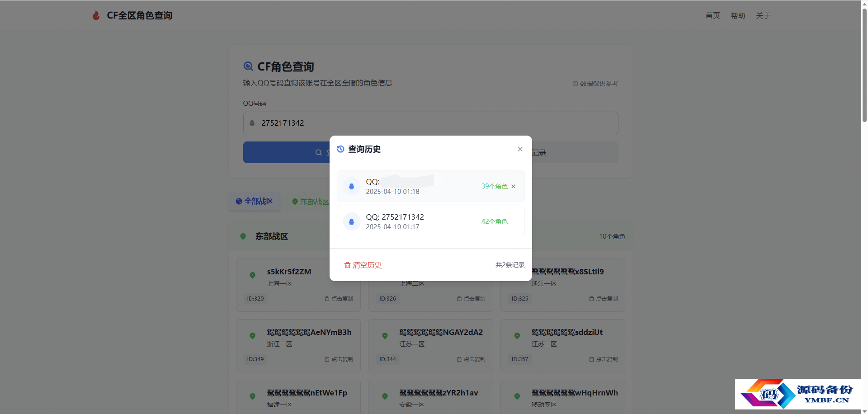Image resolution: width=868 pixels, height=414 pixels.
Task: Click 点击复制 on ID:325 card
Action: click(x=603, y=299)
